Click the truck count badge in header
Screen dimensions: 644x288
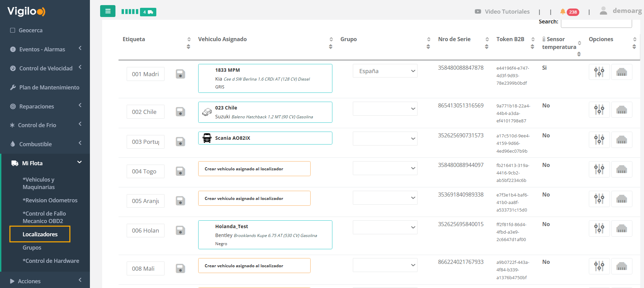[148, 12]
